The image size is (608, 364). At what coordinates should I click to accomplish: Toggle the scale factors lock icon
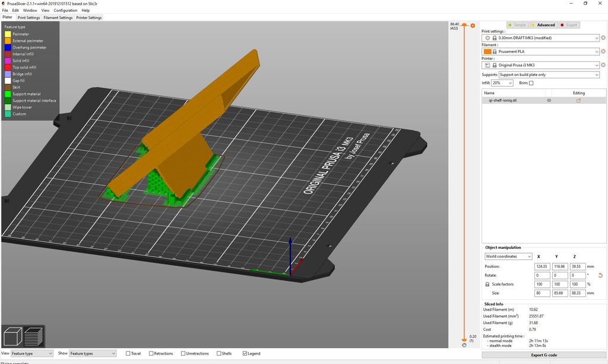(x=487, y=284)
